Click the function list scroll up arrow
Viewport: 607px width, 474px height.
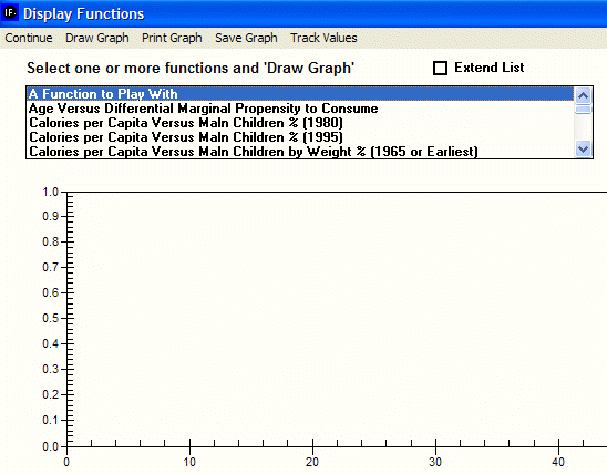[x=584, y=94]
